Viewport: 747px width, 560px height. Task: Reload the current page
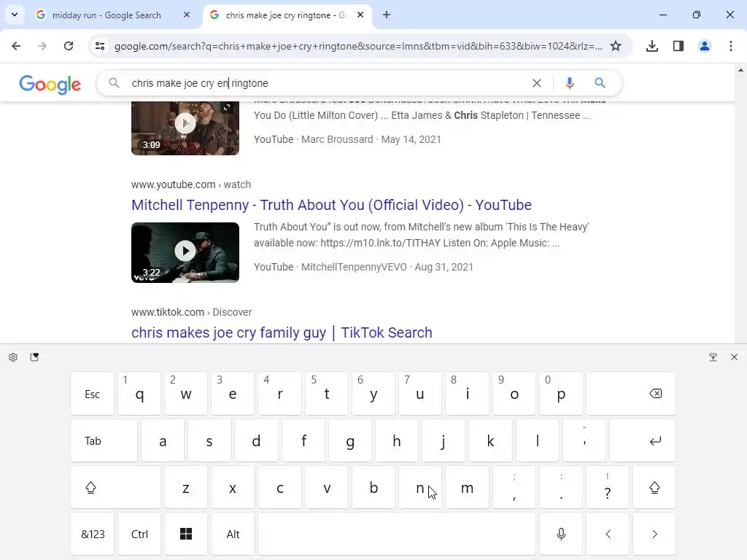click(x=69, y=46)
